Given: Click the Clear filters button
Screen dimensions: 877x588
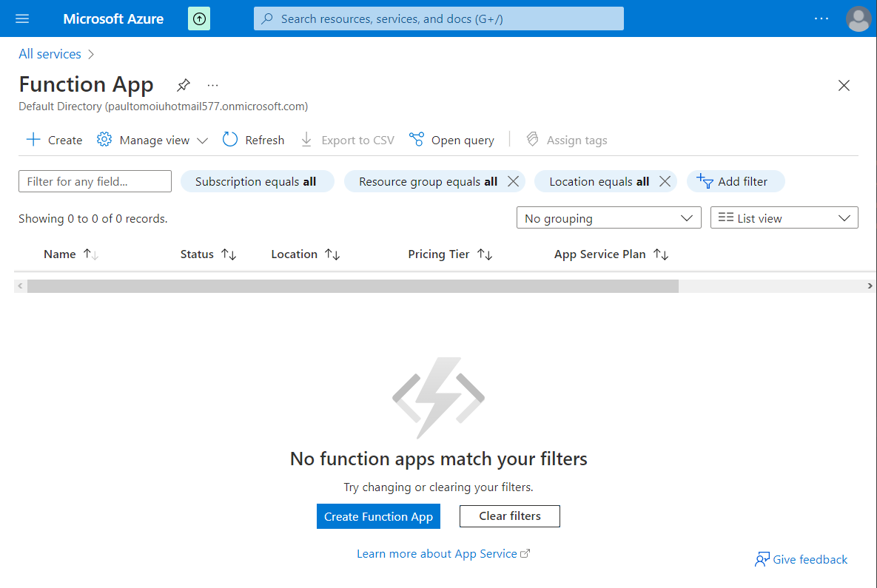Looking at the screenshot, I should (x=509, y=516).
